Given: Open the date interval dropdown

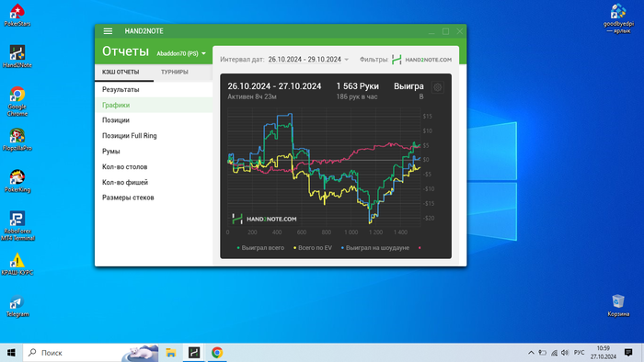Looking at the screenshot, I should [x=308, y=60].
